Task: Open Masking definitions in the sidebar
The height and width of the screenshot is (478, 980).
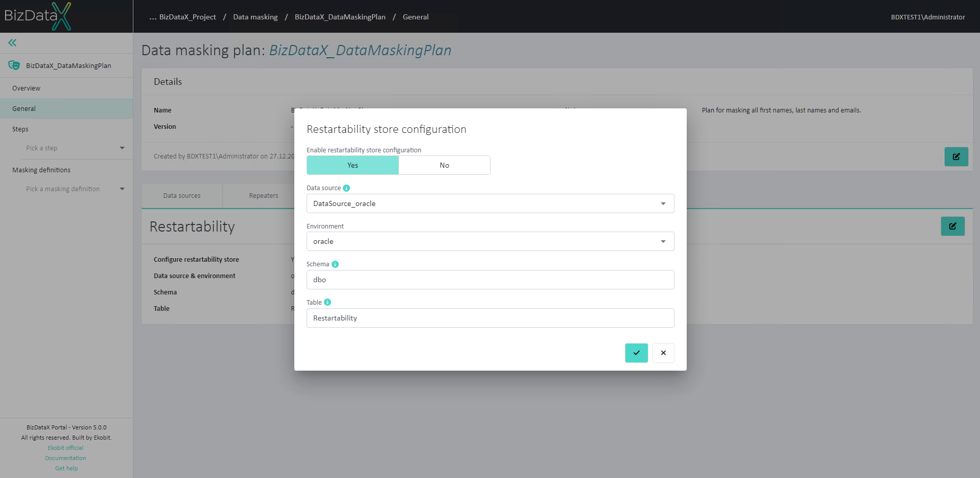Action: coord(66,170)
